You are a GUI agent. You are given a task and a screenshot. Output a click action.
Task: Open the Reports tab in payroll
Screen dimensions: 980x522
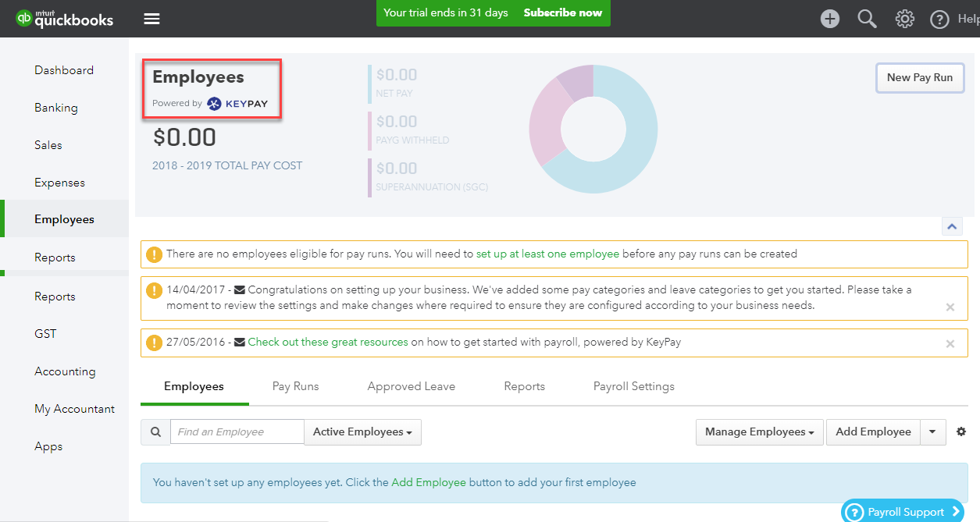(x=525, y=386)
